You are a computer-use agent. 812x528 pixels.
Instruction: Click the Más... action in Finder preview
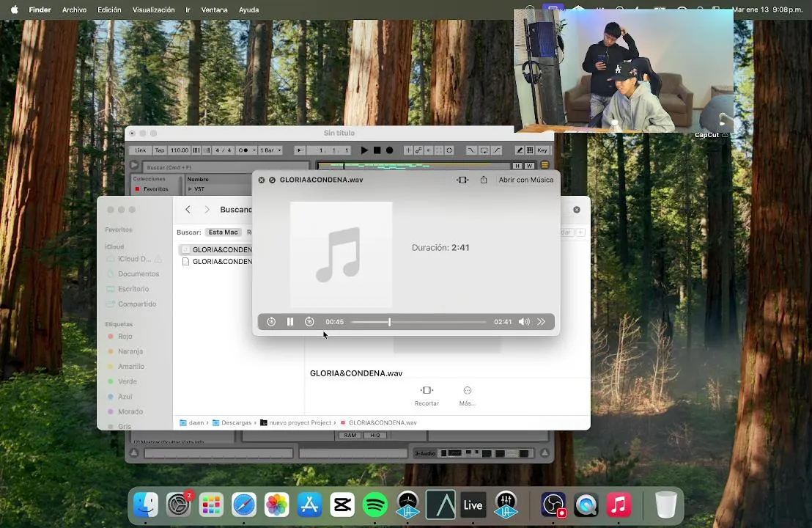pos(467,396)
